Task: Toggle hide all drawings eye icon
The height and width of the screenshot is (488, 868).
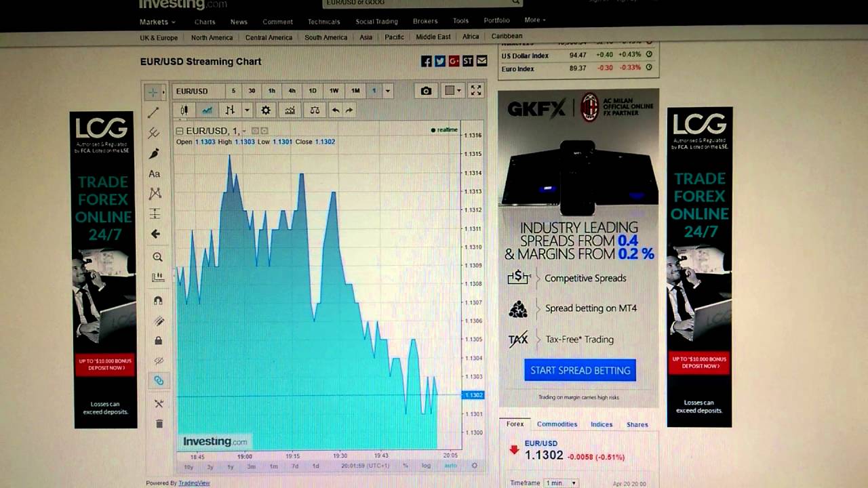Action: point(159,361)
